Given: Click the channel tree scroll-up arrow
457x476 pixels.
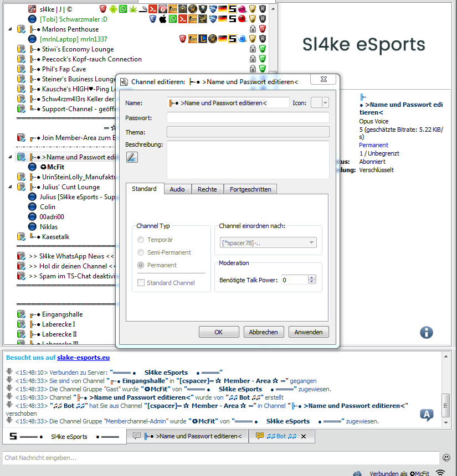Looking at the screenshot, I should coord(273,9).
